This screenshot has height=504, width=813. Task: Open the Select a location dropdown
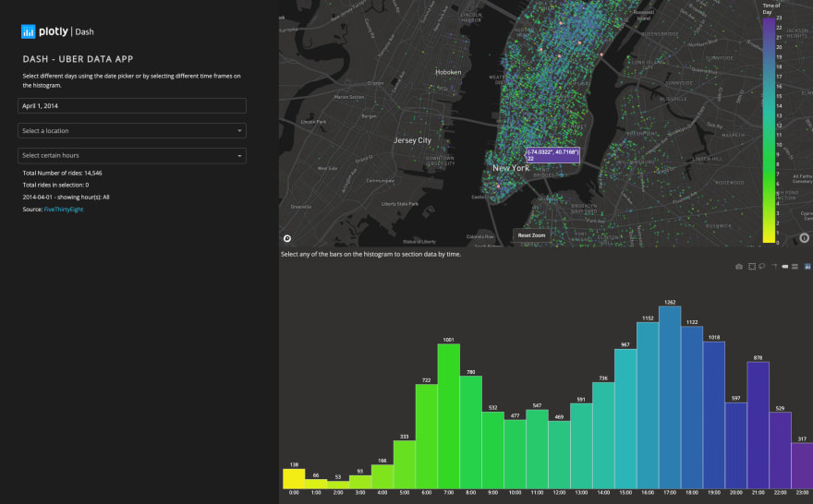pyautogui.click(x=132, y=130)
